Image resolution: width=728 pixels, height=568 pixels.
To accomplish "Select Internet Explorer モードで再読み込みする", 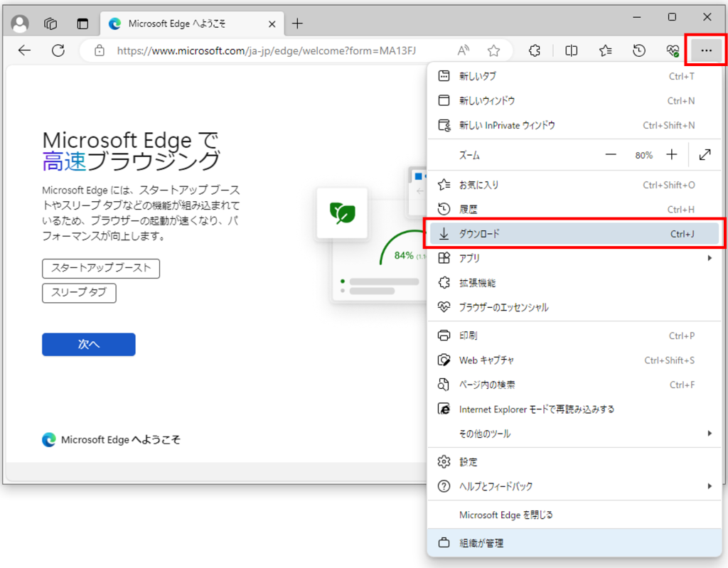I will 574,409.
